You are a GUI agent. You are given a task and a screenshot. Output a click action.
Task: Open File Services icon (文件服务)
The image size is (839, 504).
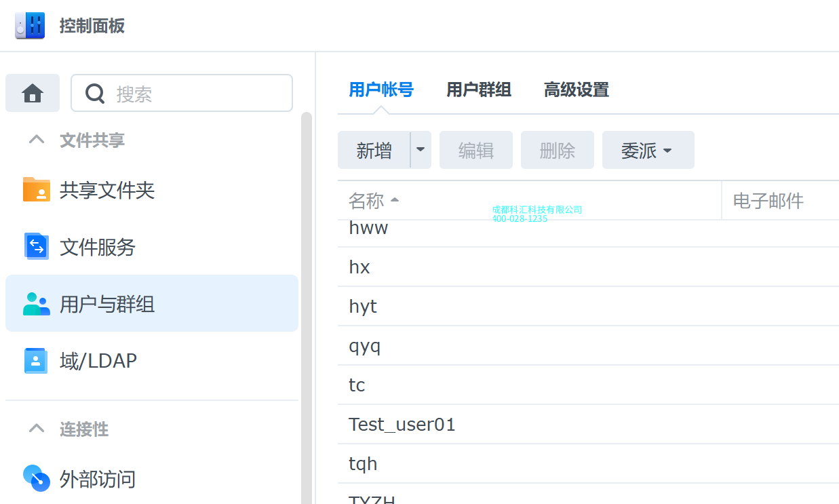(x=37, y=246)
